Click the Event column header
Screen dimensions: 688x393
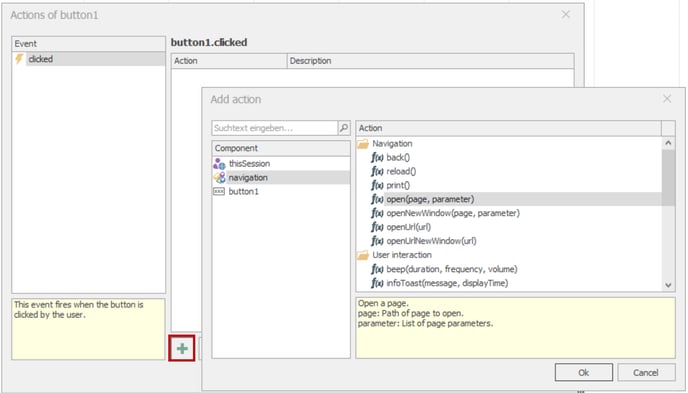[x=89, y=43]
